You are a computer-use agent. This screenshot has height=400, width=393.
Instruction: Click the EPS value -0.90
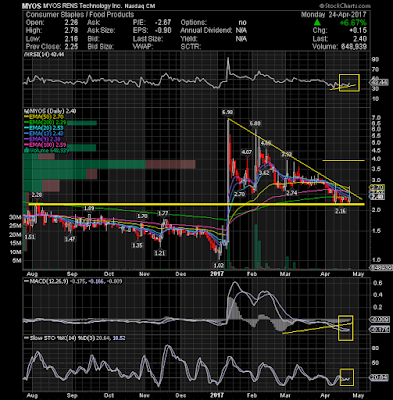[x=163, y=31]
